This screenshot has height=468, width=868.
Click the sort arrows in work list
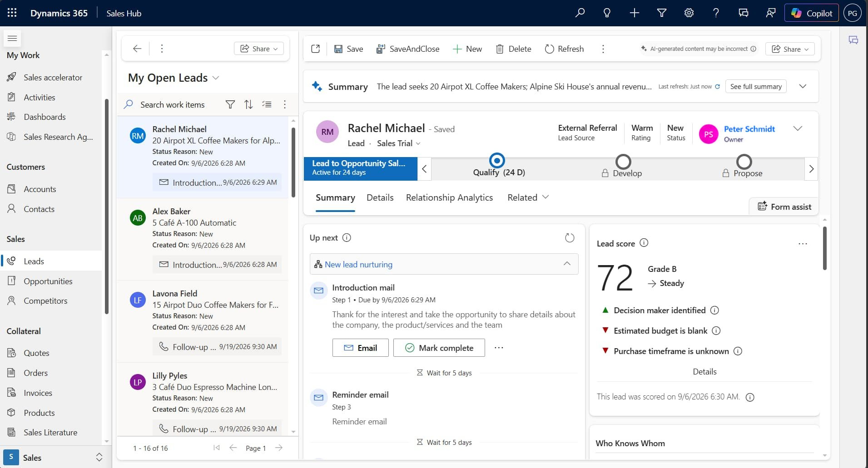click(248, 105)
